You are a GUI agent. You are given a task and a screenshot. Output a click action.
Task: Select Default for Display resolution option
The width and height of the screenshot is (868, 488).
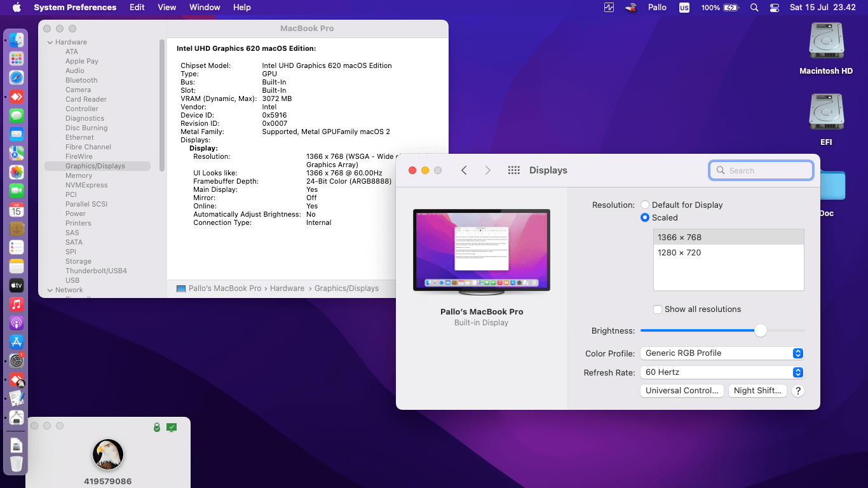point(645,205)
